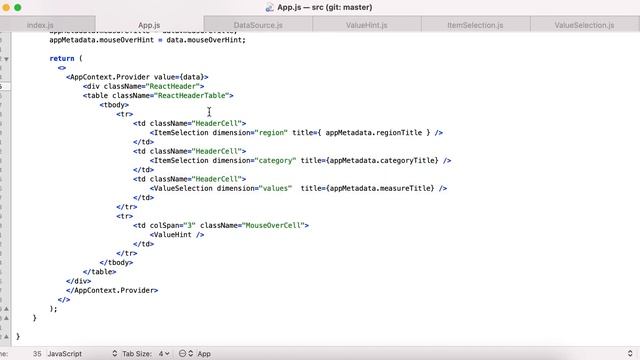Switch to the ValueHint.js tab
The height and width of the screenshot is (360, 640).
pyautogui.click(x=367, y=25)
